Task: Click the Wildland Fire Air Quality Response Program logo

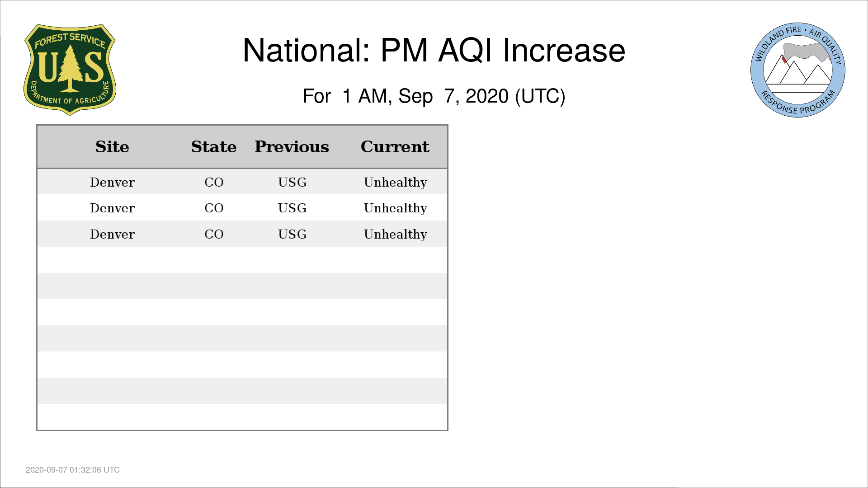Action: [798, 70]
